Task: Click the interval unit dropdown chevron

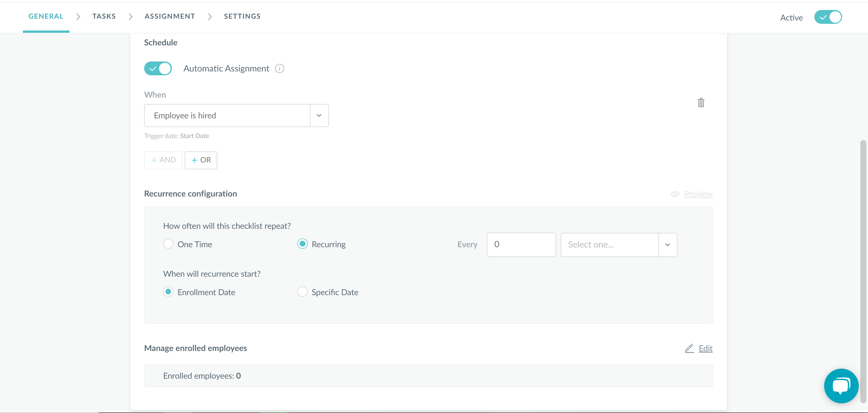Action: click(x=667, y=245)
